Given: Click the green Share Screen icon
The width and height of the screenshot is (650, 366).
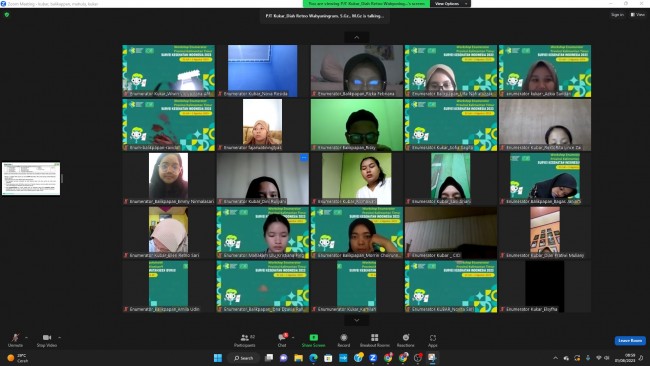Looking at the screenshot, I should 313,338.
